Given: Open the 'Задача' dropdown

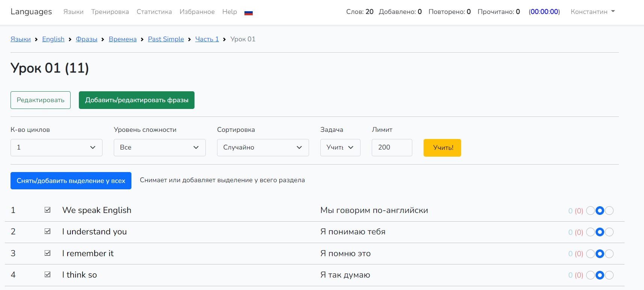Looking at the screenshot, I should click(x=340, y=148).
